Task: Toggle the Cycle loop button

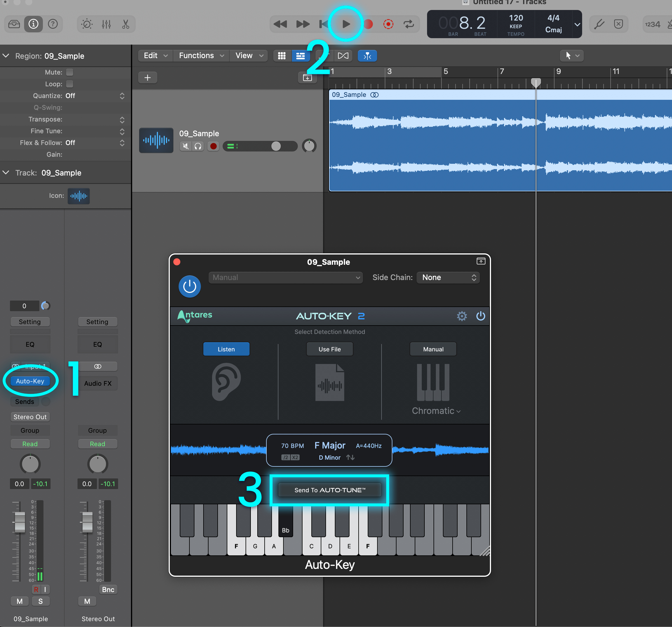Action: point(408,24)
